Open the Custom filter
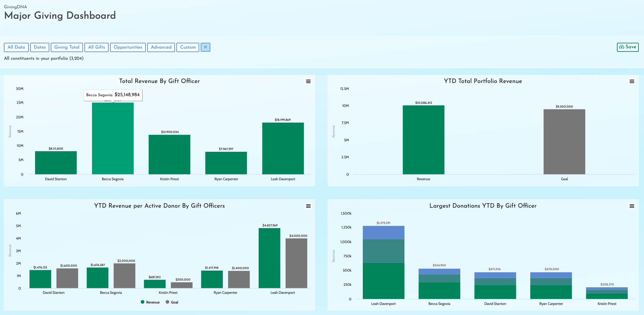This screenshot has height=315, width=644. (x=188, y=47)
